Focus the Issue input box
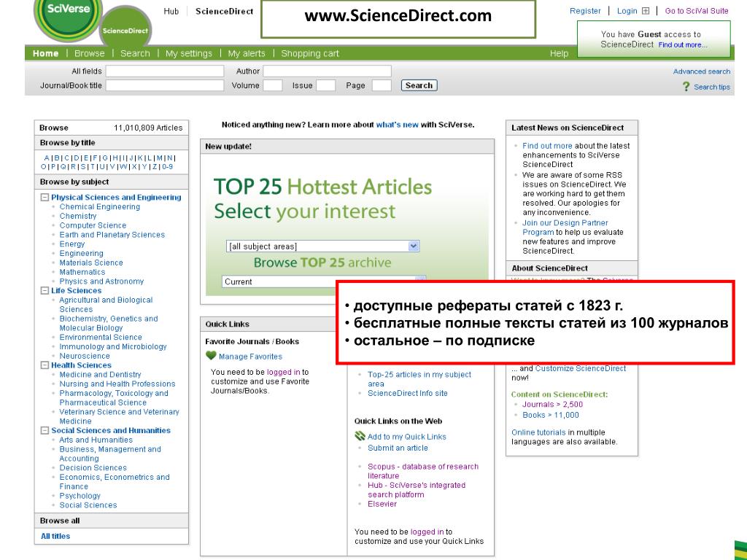The image size is (747, 560). pos(326,85)
